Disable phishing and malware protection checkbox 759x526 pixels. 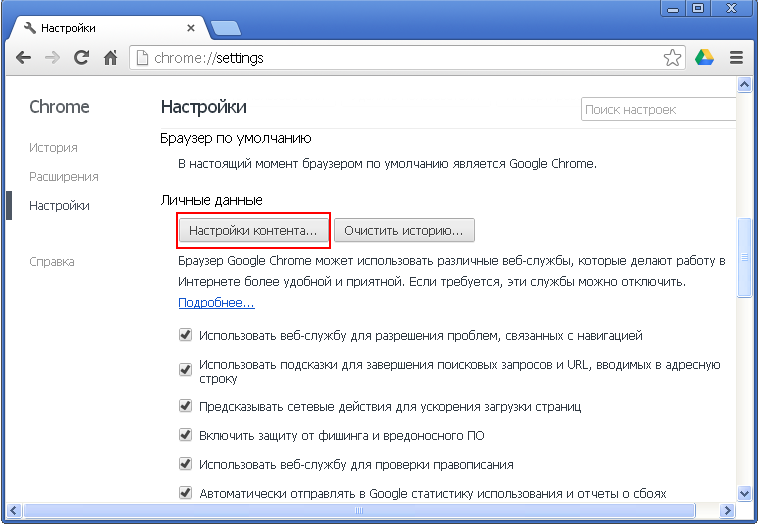[x=185, y=435]
